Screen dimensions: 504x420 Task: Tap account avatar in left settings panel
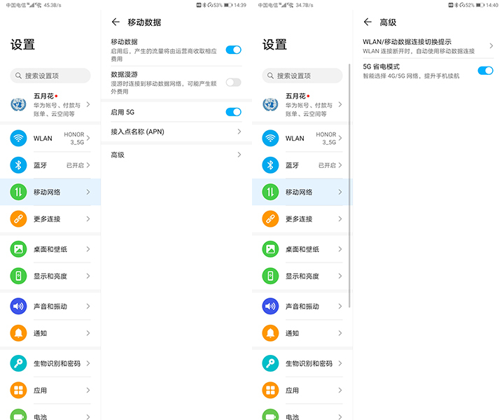(x=18, y=104)
